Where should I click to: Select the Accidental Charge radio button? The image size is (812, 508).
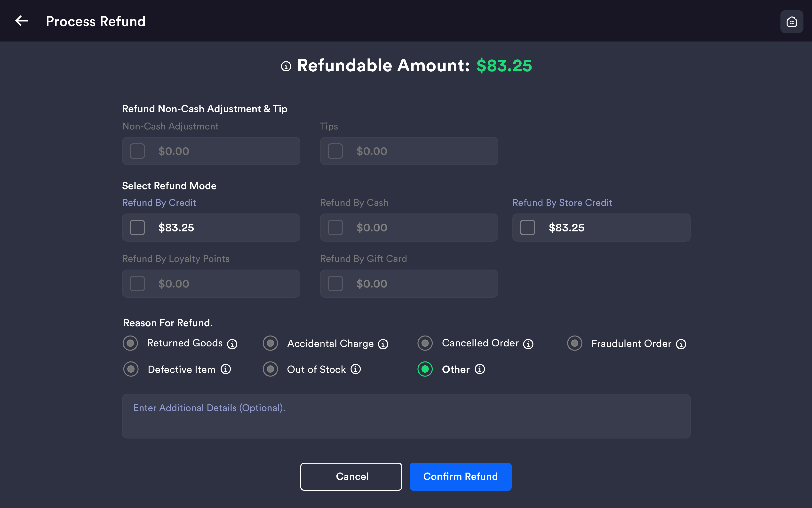(x=270, y=343)
